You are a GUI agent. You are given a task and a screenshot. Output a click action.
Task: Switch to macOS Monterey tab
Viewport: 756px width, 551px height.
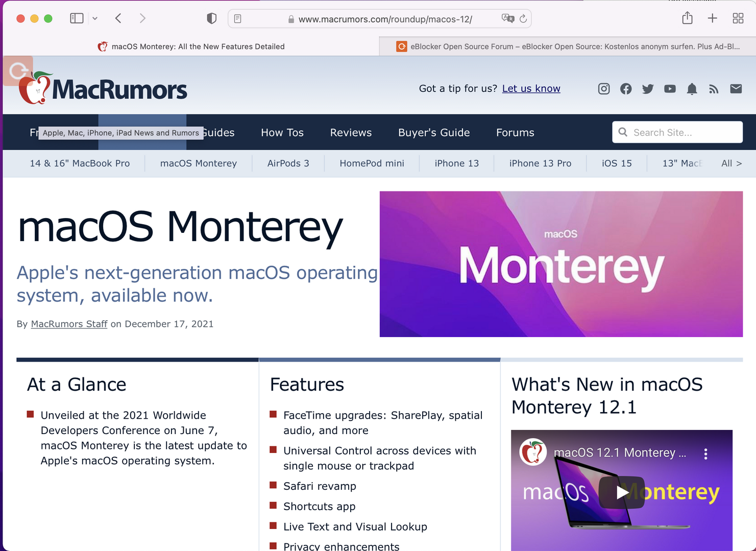coord(191,46)
